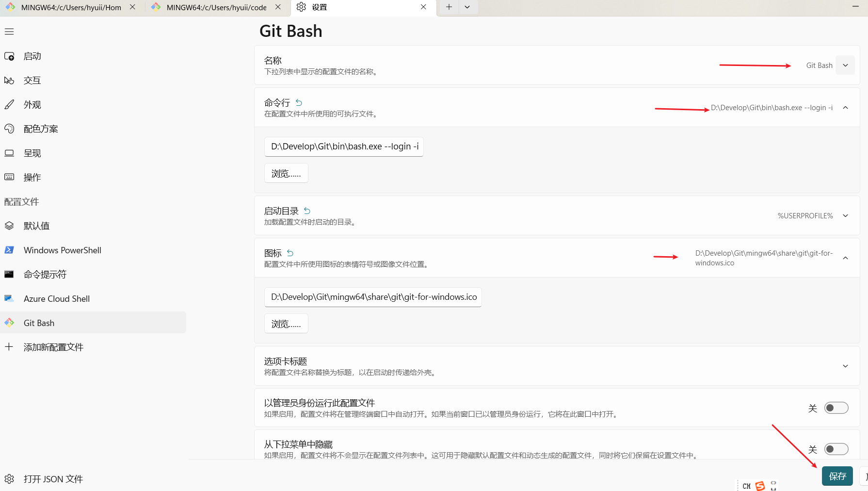Open the 配色方案 settings page
Screen dimensions: 868x491
[x=93, y=129]
